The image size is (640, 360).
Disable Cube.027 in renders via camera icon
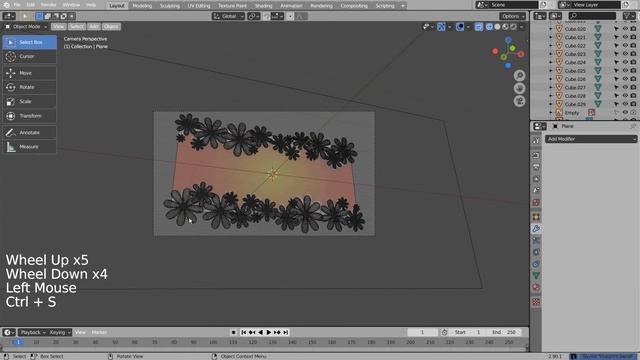[633, 87]
